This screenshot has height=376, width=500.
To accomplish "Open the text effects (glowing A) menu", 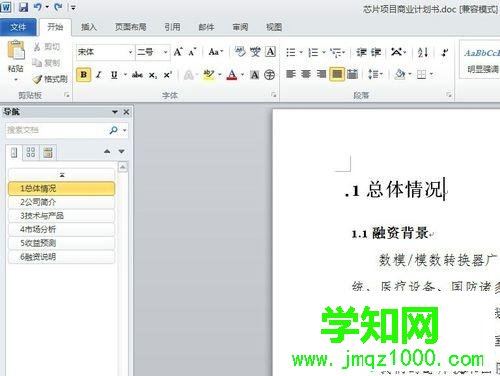I will [x=191, y=75].
